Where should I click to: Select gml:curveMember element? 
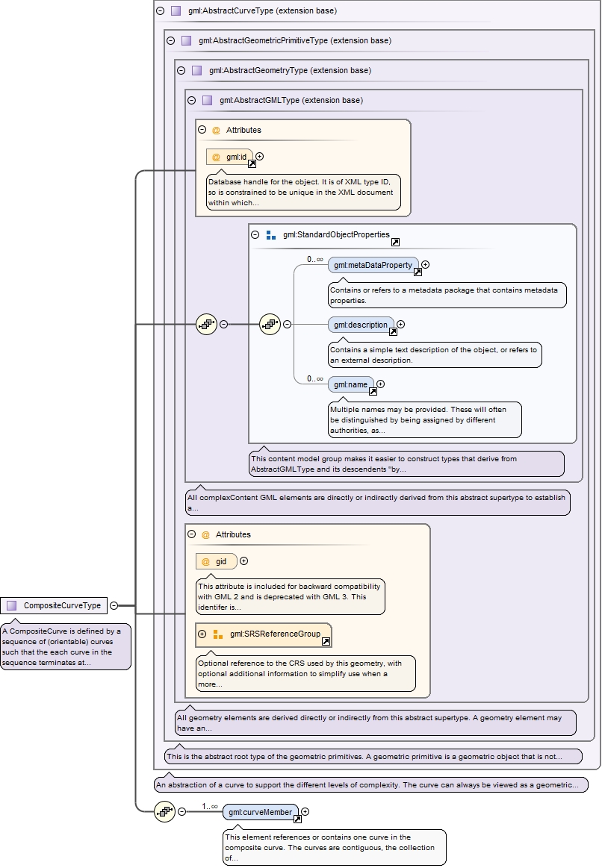261,812
